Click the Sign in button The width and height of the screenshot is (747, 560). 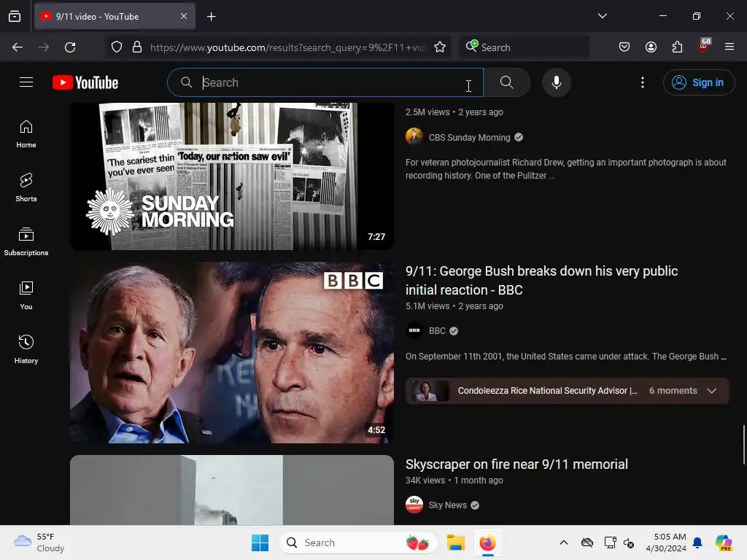tap(698, 82)
